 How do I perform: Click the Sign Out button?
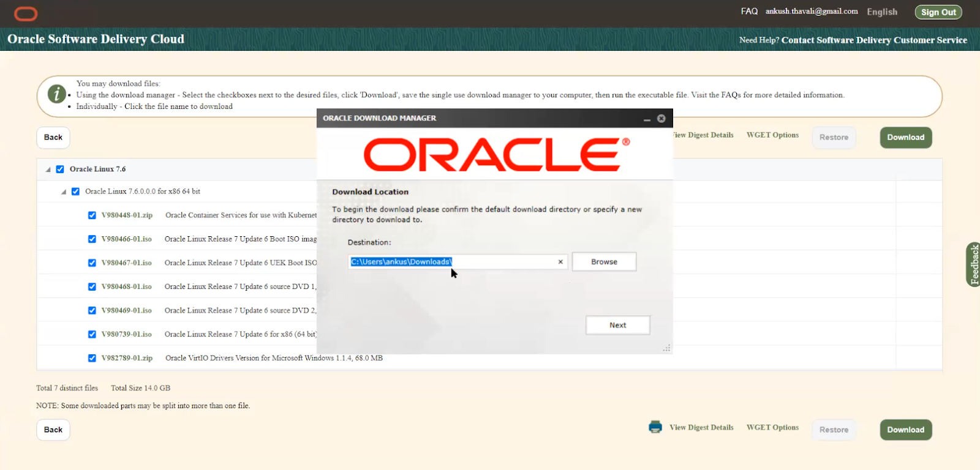coord(938,12)
